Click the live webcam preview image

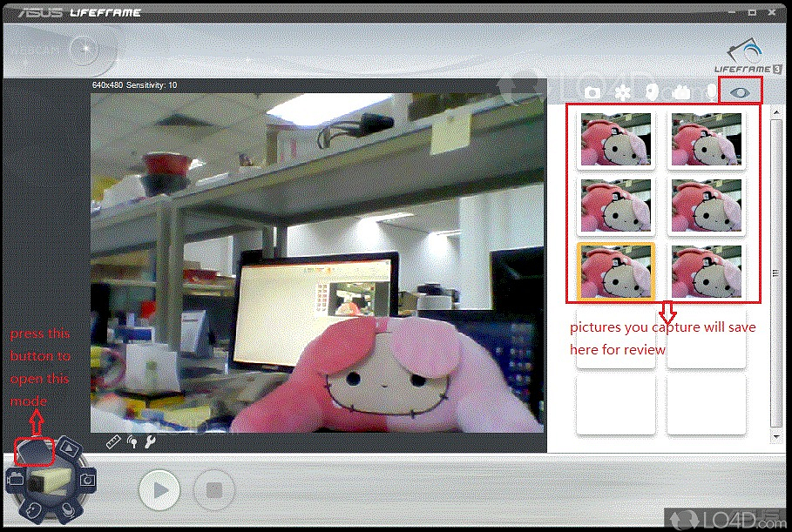click(x=317, y=262)
